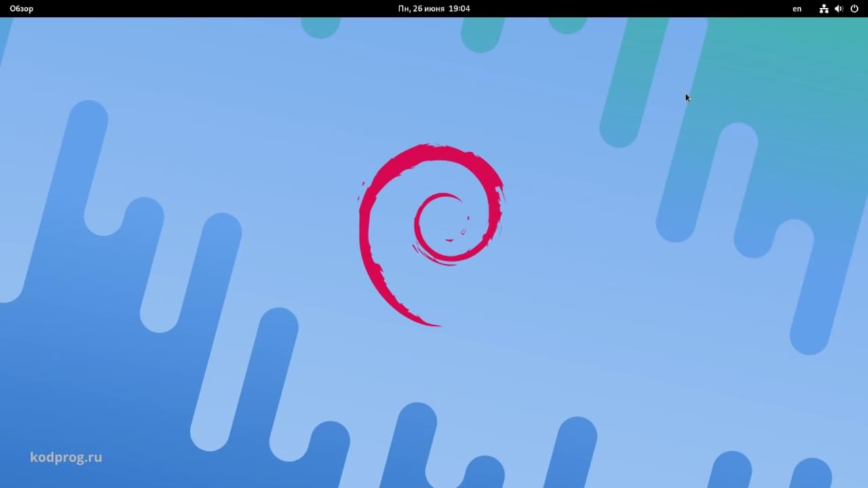
Task: Switch keyboard layout via the en indicator
Action: pos(797,9)
